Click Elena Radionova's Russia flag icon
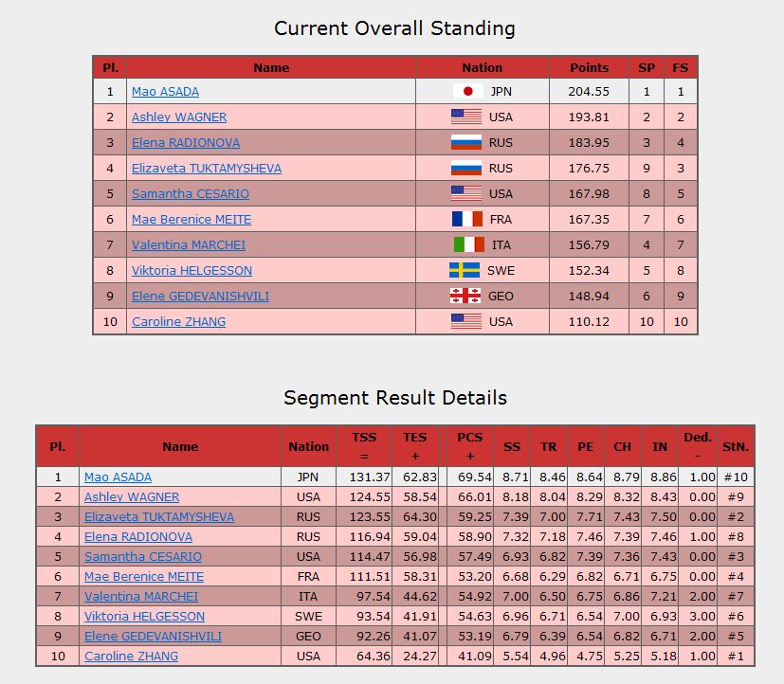Viewport: 784px width, 684px height. coord(466,142)
